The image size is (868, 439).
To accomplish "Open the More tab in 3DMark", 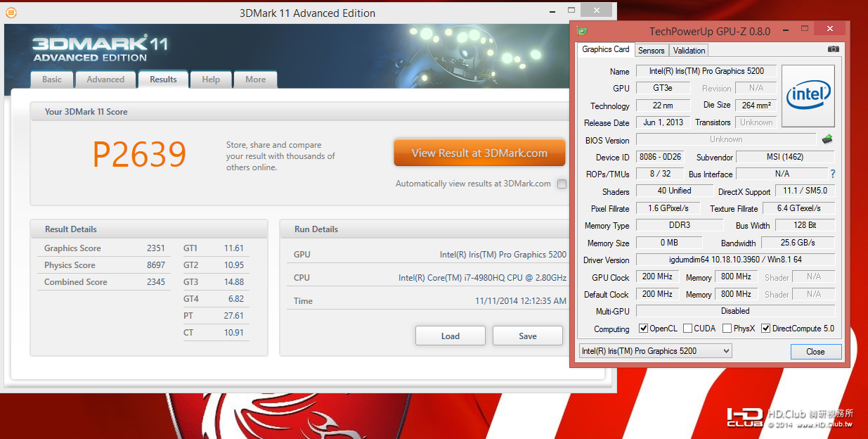I will pyautogui.click(x=256, y=79).
